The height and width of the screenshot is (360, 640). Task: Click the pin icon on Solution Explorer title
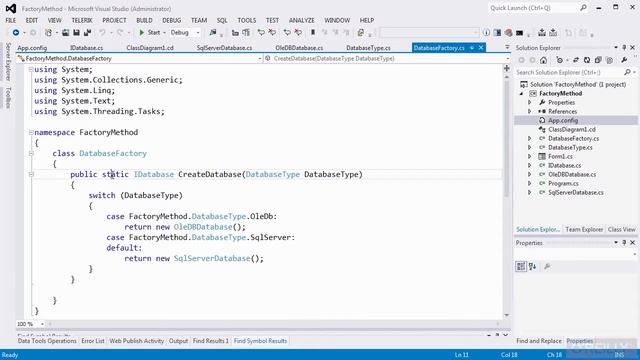pos(624,48)
